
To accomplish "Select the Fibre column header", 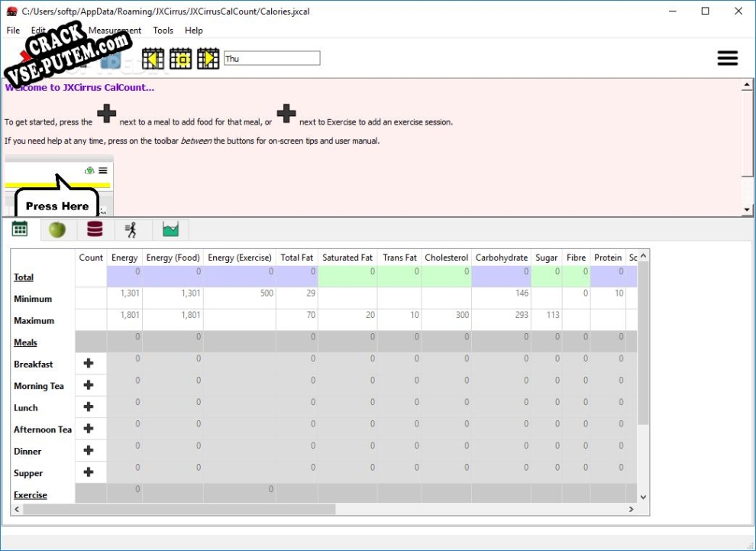I will click(576, 258).
